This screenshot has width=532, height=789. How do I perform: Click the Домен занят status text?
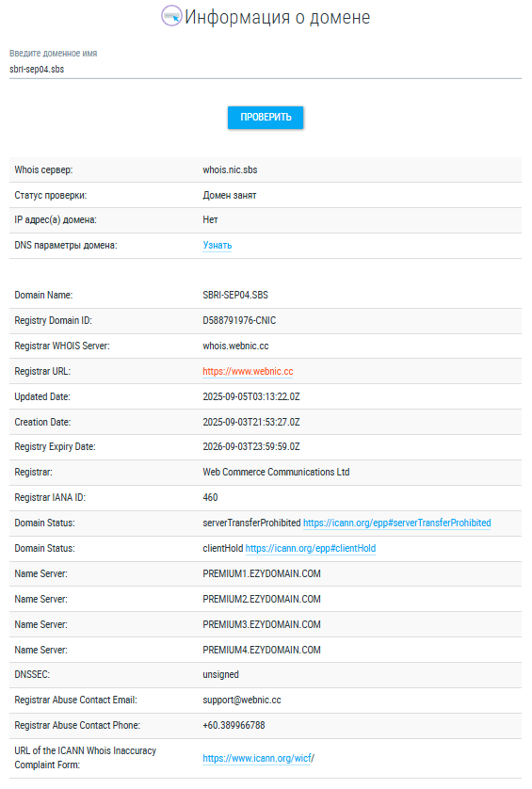(x=230, y=195)
